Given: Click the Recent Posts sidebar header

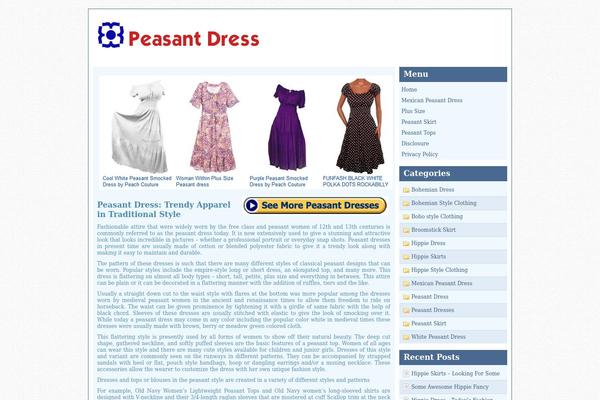Looking at the screenshot, I should (x=453, y=357).
